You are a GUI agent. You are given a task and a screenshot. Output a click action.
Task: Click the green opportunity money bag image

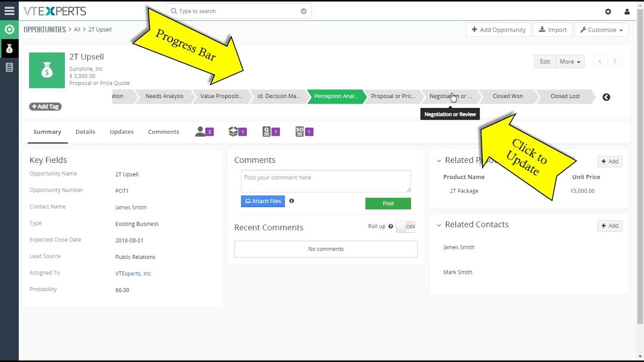pyautogui.click(x=47, y=70)
